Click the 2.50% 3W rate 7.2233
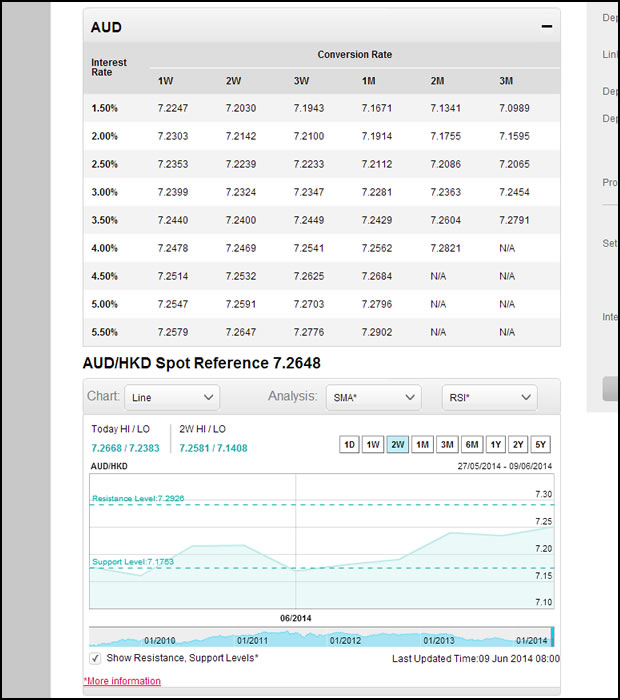620x700 pixels. click(309, 164)
